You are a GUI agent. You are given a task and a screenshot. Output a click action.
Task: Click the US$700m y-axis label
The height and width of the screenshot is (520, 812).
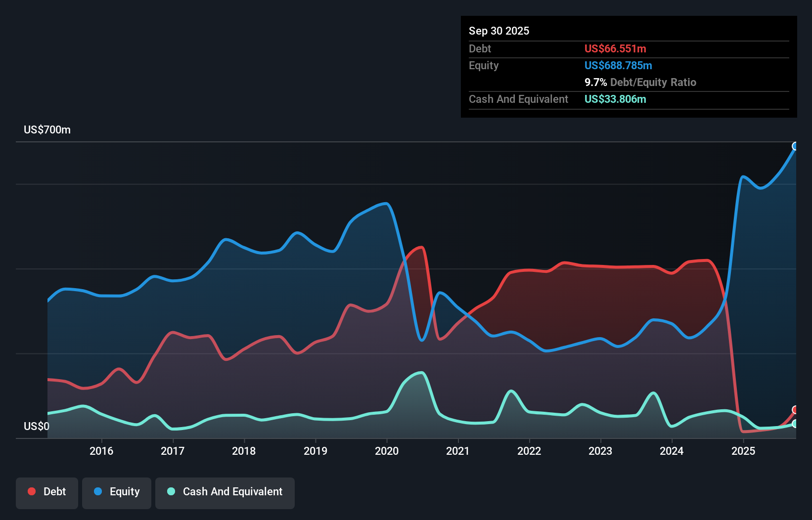(47, 130)
